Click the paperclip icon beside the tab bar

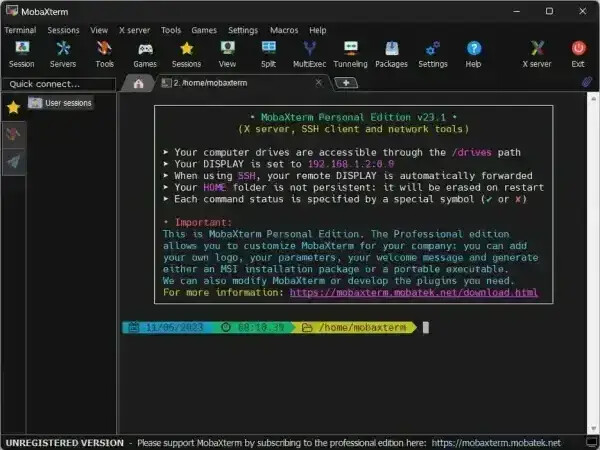587,82
